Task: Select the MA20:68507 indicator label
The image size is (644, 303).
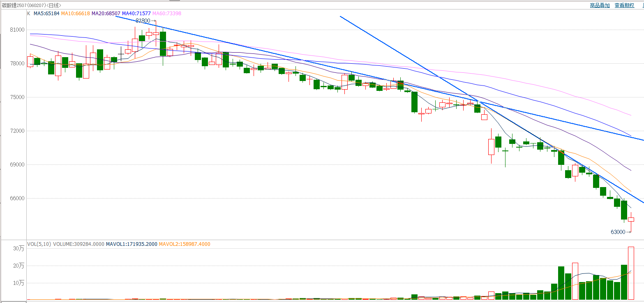Action: point(106,14)
